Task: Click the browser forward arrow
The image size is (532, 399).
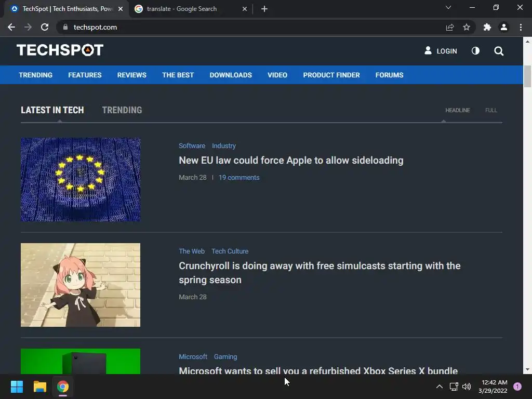Action: (28, 27)
